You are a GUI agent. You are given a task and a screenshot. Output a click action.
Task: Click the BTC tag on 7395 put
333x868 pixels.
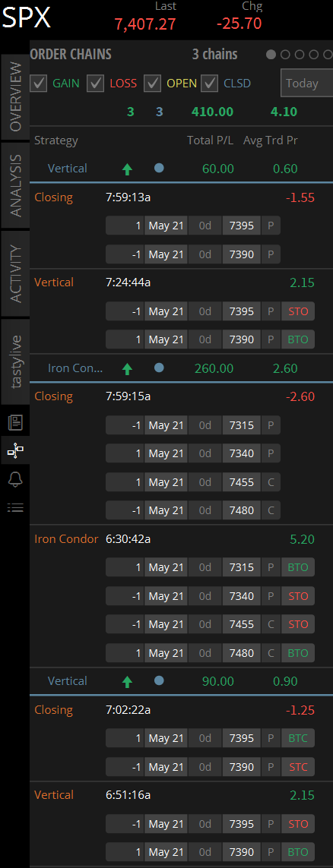click(298, 738)
